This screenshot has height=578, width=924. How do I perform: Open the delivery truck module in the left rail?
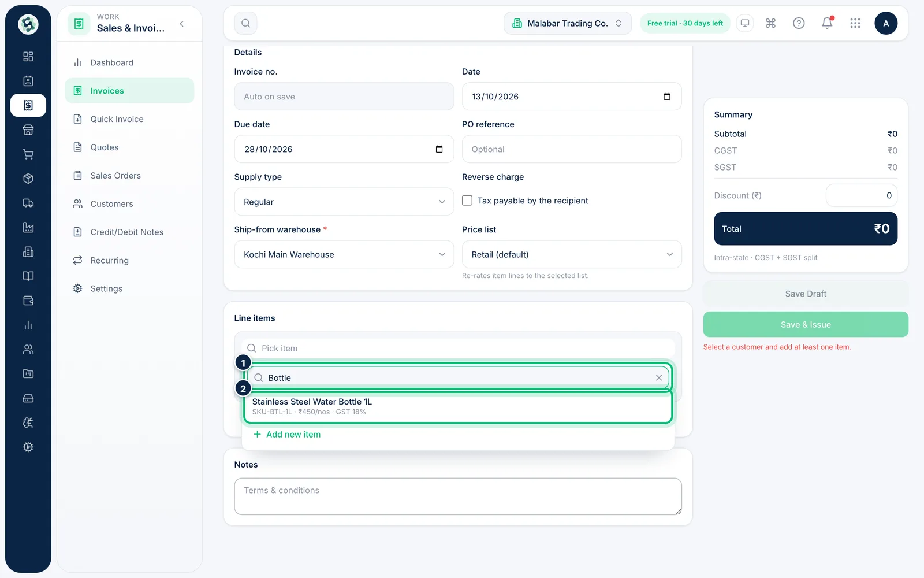click(x=28, y=203)
